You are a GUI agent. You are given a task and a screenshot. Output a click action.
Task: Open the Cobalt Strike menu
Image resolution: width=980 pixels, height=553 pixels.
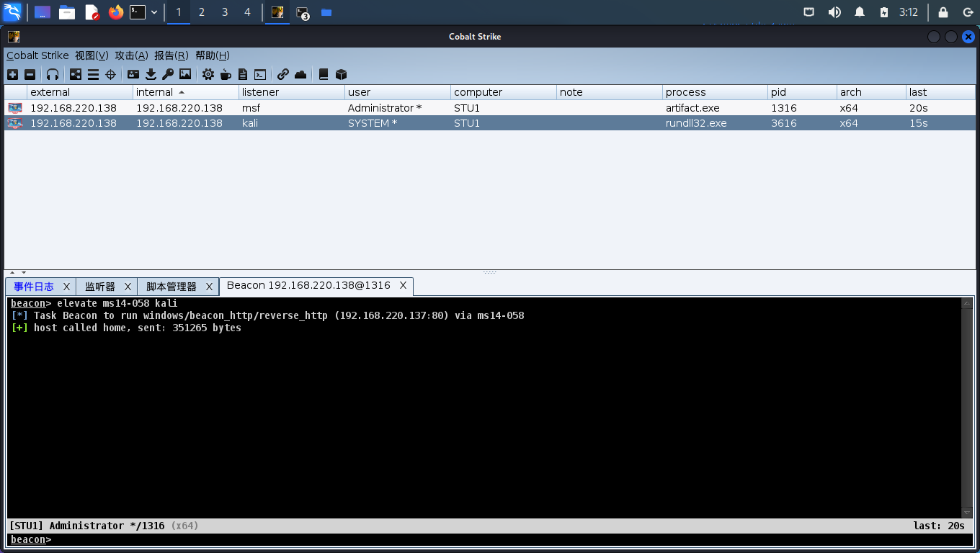tap(37, 55)
